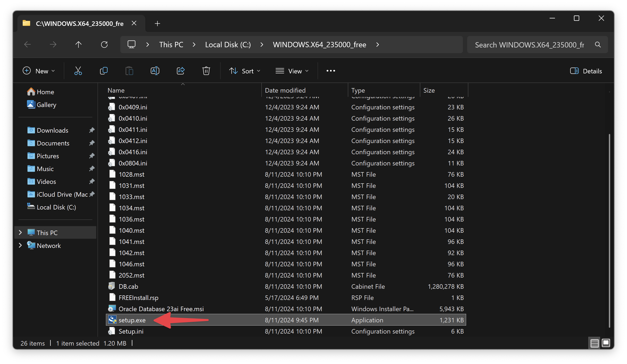Toggle the Details pane
The width and height of the screenshot is (627, 364).
pos(586,71)
